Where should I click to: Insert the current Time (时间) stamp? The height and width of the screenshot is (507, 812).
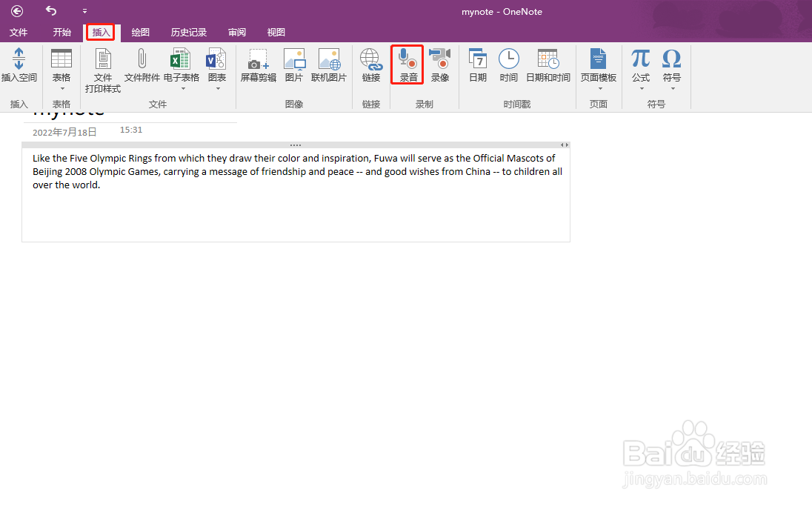509,64
